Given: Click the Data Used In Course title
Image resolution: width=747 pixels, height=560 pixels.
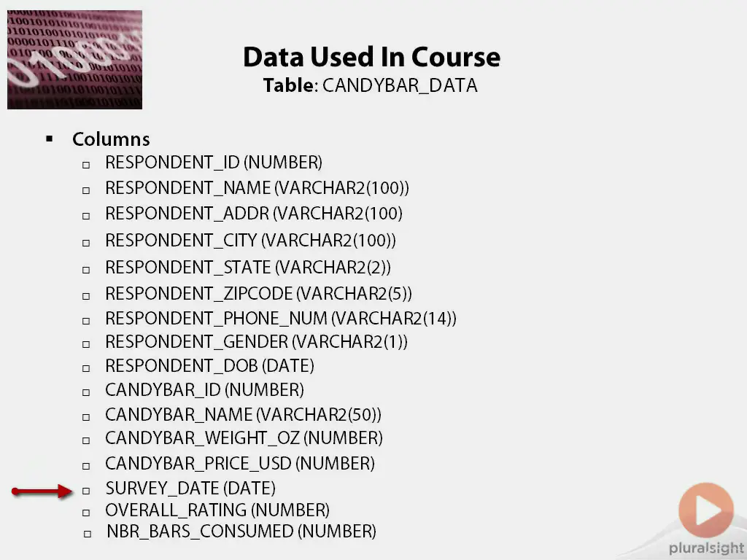Looking at the screenshot, I should click(x=371, y=57).
